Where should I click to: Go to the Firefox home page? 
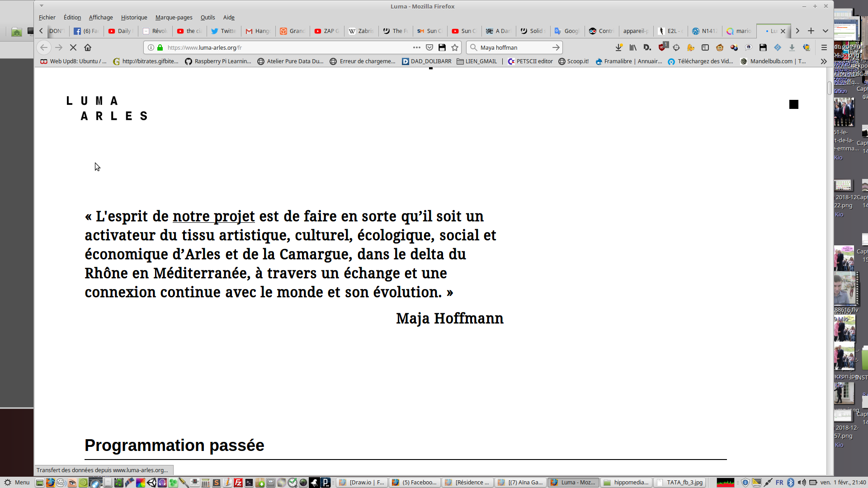click(88, 47)
